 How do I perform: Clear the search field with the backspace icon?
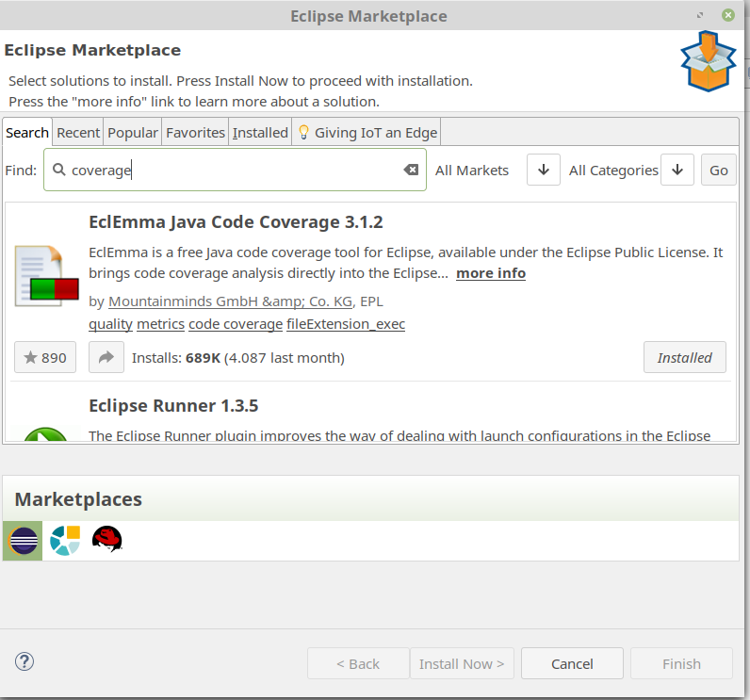coord(411,170)
